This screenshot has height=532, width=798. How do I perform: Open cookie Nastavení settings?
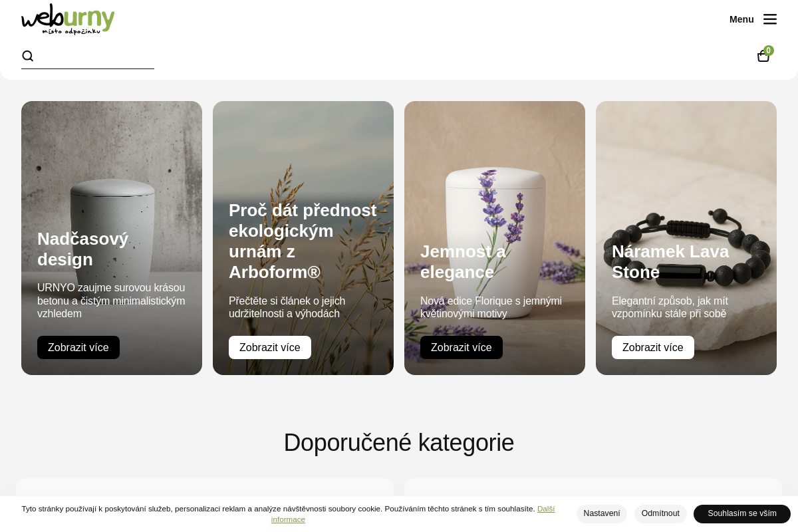(602, 513)
